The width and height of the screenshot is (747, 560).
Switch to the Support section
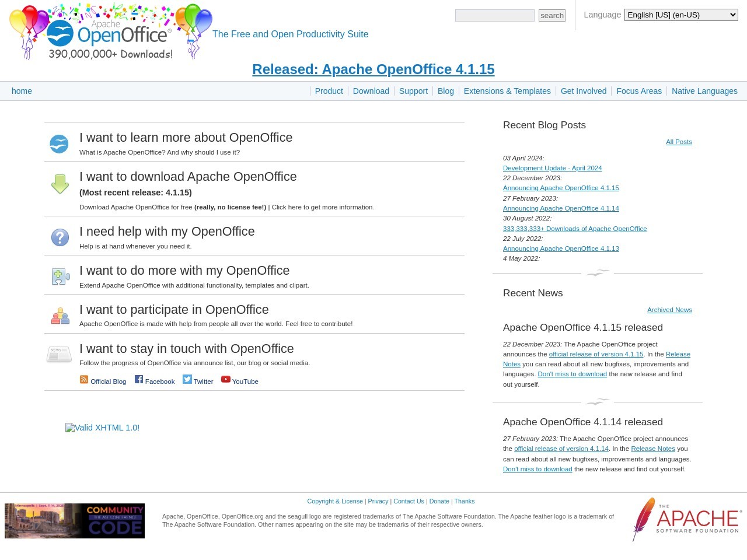click(413, 91)
